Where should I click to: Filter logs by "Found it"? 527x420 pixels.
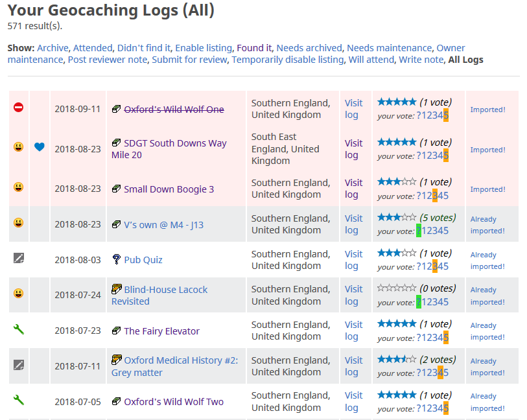(x=254, y=48)
